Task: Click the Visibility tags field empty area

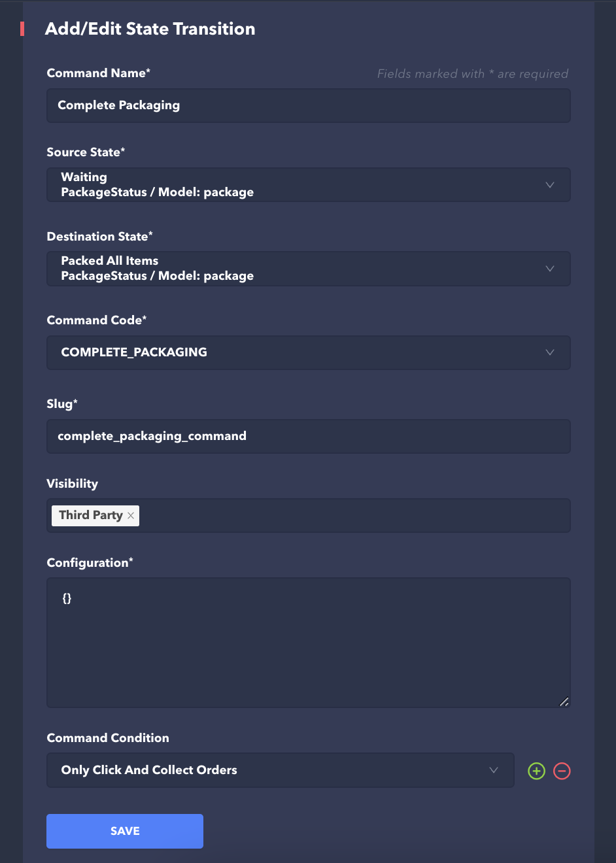Action: [353, 516]
